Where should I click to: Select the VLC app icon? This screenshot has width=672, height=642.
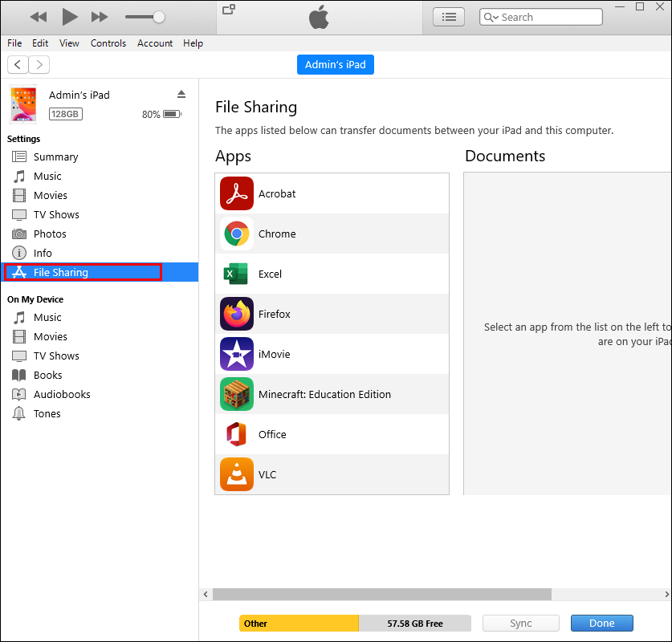click(237, 474)
